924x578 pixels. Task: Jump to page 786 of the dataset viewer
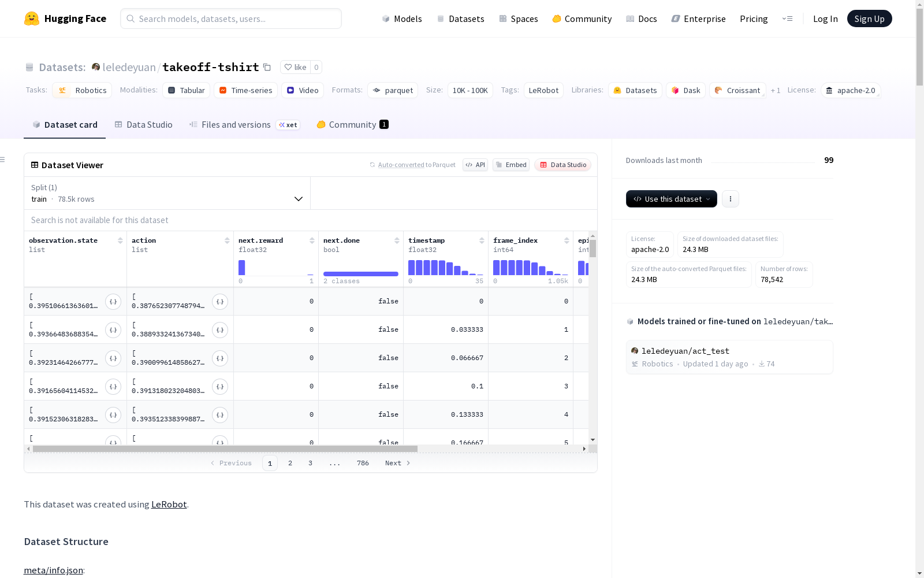click(x=363, y=463)
